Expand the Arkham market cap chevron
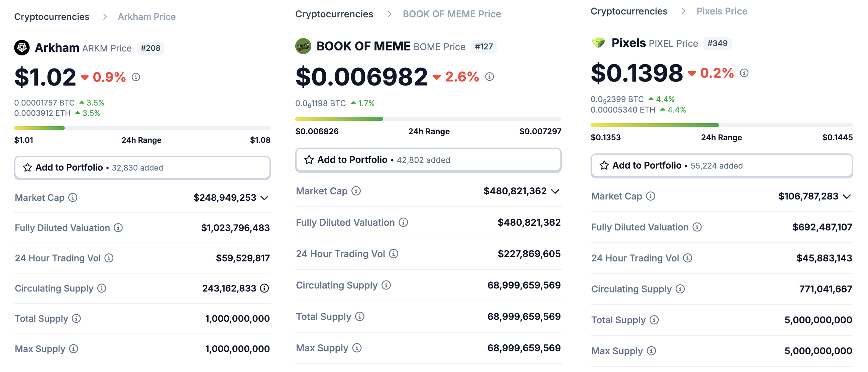This screenshot has width=868, height=372. tap(265, 198)
